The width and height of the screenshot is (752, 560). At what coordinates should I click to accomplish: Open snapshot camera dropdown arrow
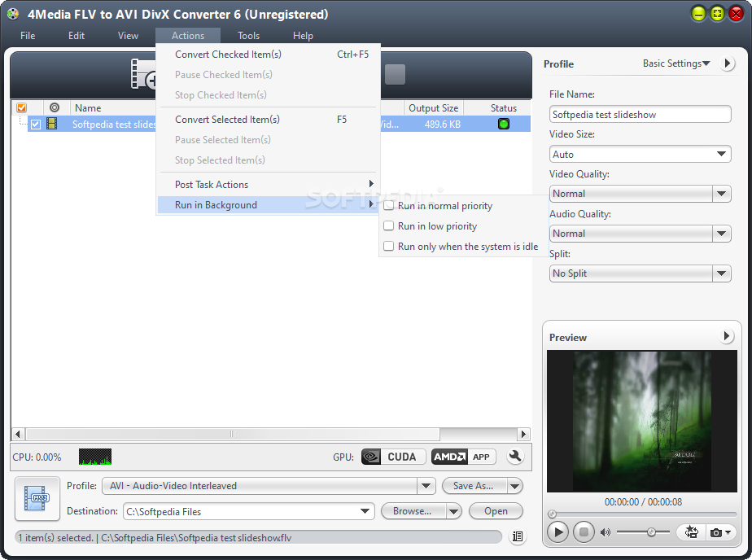click(x=728, y=532)
